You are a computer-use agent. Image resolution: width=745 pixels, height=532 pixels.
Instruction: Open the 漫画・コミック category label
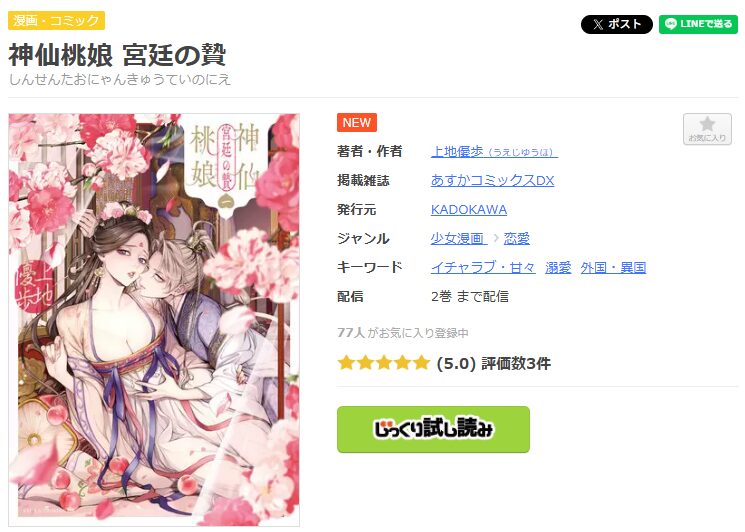(x=56, y=20)
